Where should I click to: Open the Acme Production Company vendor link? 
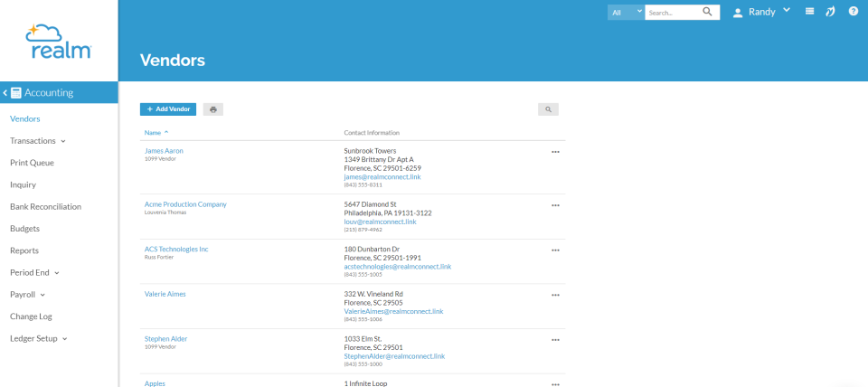pos(185,204)
